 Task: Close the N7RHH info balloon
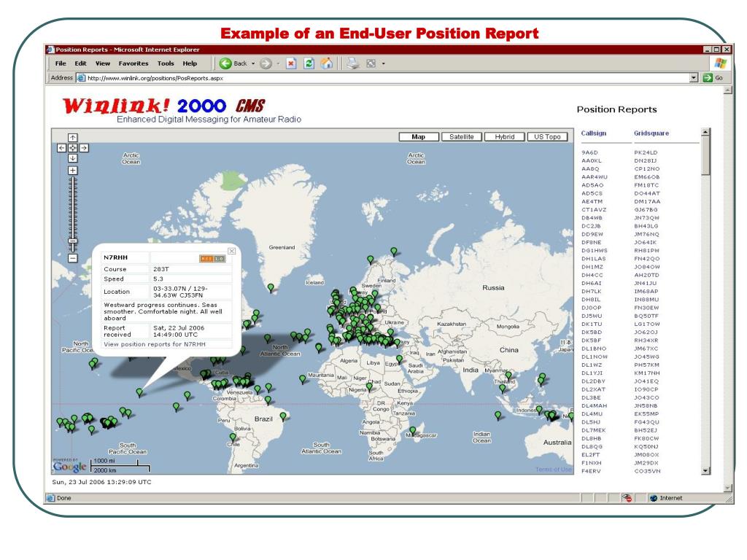[x=231, y=251]
